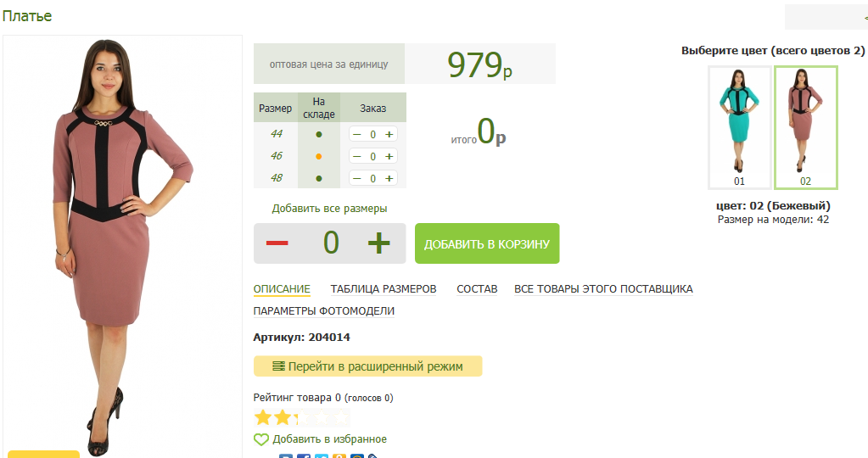The width and height of the screenshot is (868, 458).
Task: Increase order quantity for size 44
Action: click(389, 134)
